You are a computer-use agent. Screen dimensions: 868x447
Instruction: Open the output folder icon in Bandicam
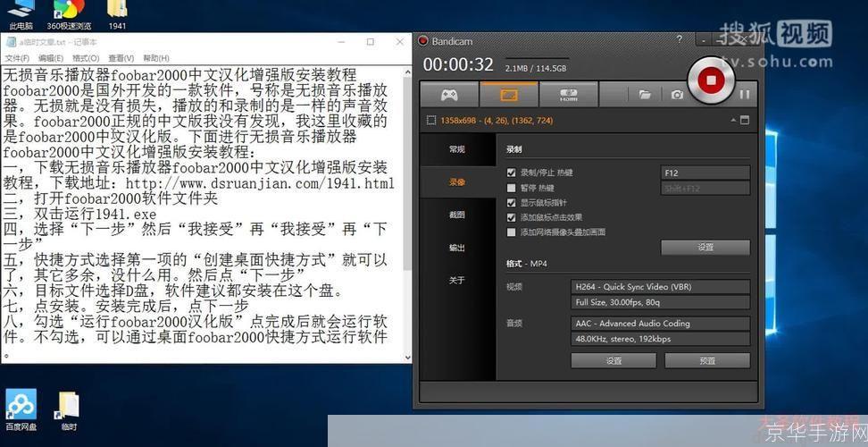(x=644, y=94)
